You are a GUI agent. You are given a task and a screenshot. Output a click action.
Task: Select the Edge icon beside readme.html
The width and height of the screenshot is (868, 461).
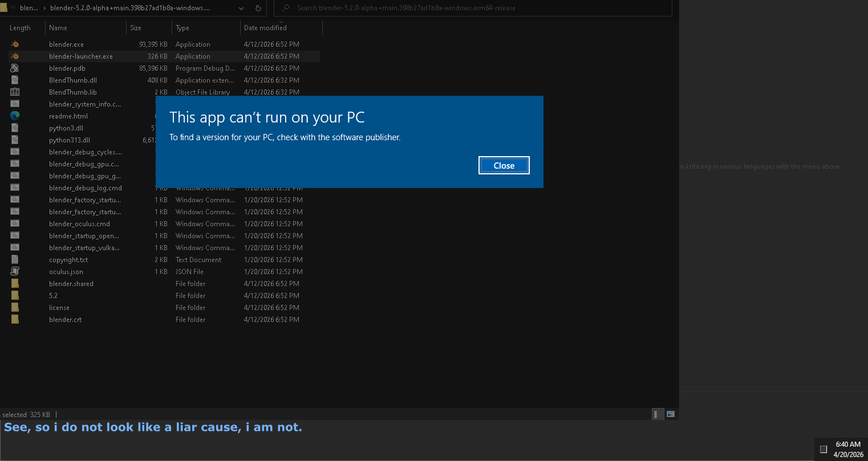pyautogui.click(x=15, y=116)
